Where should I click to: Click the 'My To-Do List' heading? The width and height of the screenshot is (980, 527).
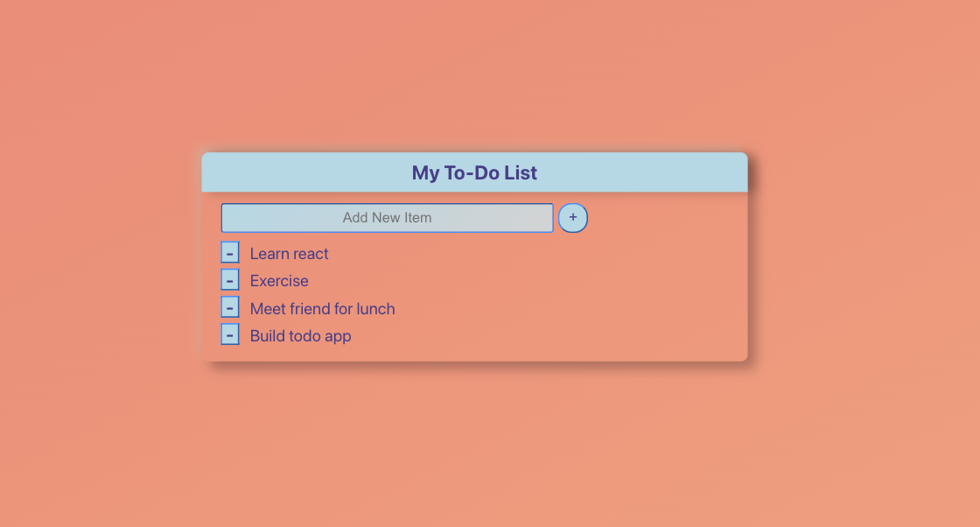pyautogui.click(x=474, y=173)
